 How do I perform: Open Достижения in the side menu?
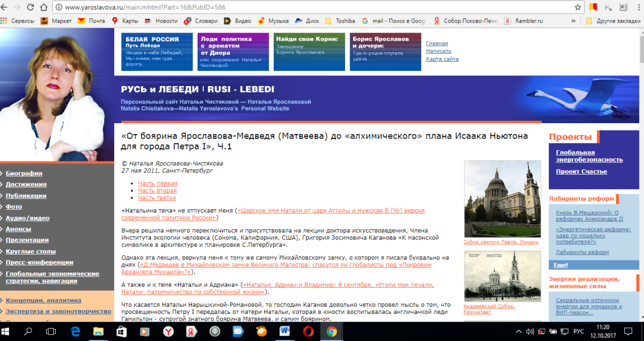(26, 185)
